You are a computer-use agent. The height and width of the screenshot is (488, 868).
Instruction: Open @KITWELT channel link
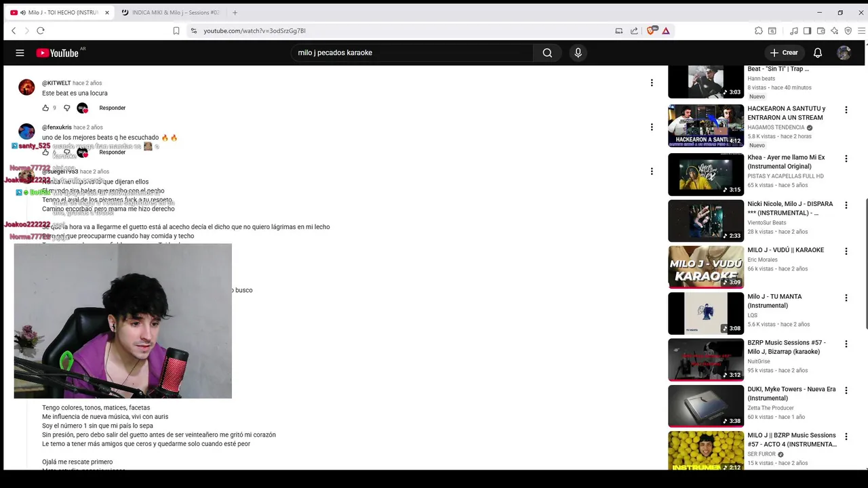56,83
